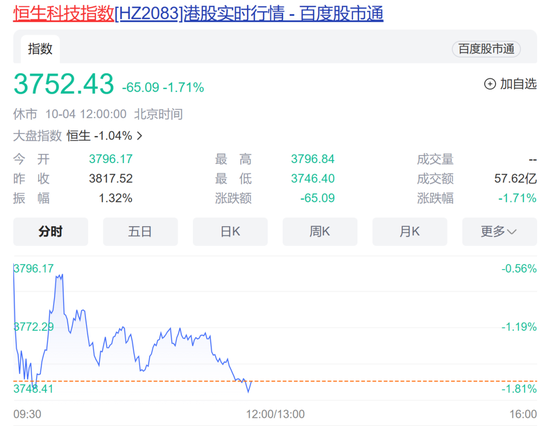Click the 涨跌幅 value -1.71% in the table
550x426 pixels.
coord(517,198)
